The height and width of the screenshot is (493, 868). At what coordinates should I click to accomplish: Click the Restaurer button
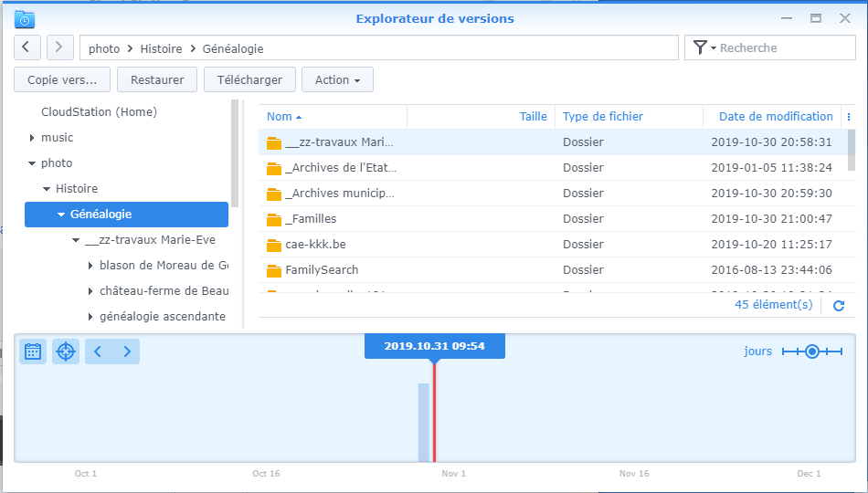(157, 79)
